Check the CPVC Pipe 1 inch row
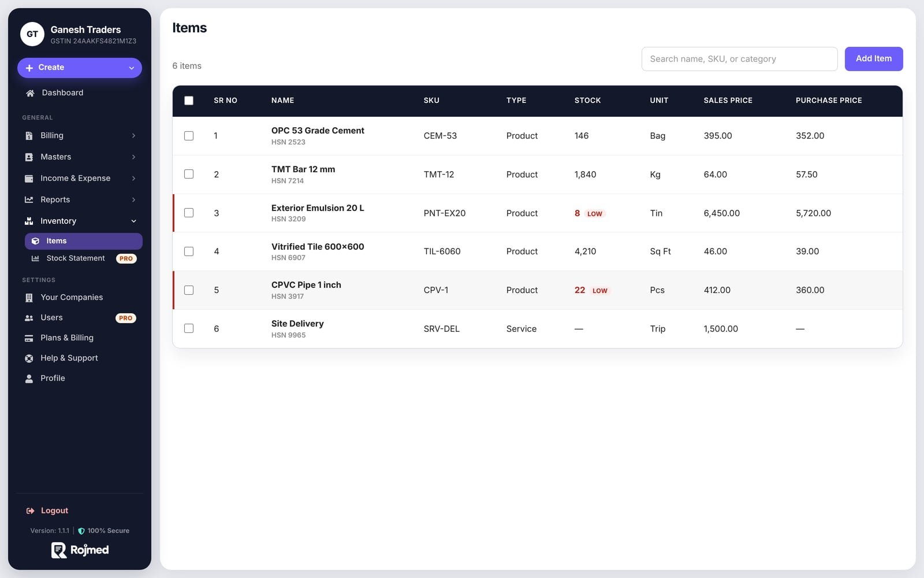Screen dimensions: 924x578 click(x=189, y=290)
